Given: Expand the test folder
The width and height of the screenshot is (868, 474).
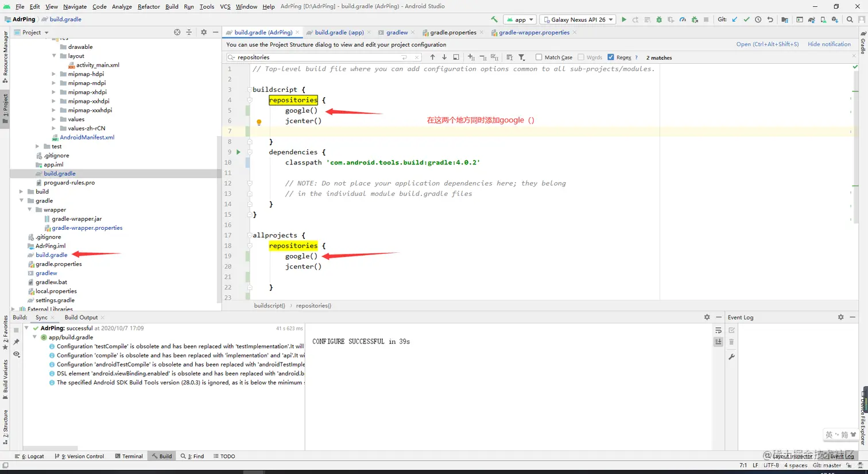Looking at the screenshot, I should (38, 147).
